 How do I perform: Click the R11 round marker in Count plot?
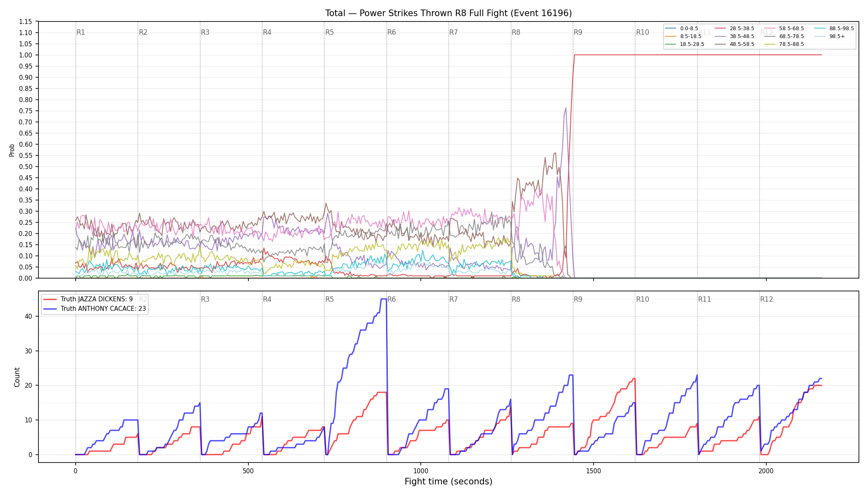point(705,299)
